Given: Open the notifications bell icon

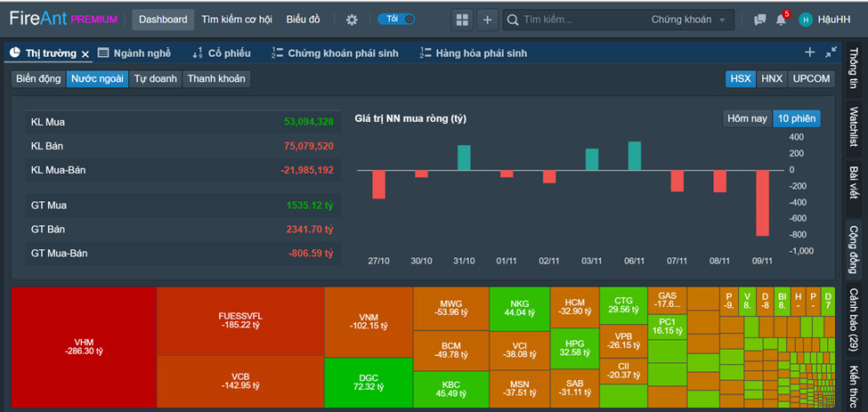Looking at the screenshot, I should 781,20.
